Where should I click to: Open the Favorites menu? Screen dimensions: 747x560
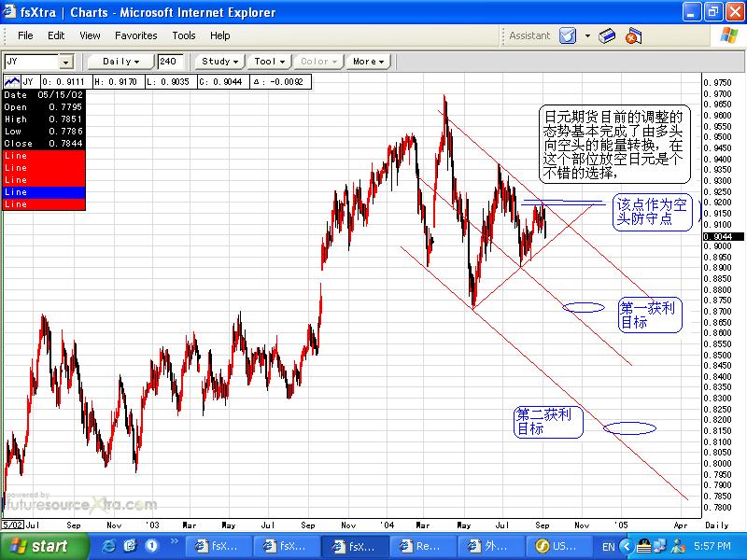coord(135,35)
